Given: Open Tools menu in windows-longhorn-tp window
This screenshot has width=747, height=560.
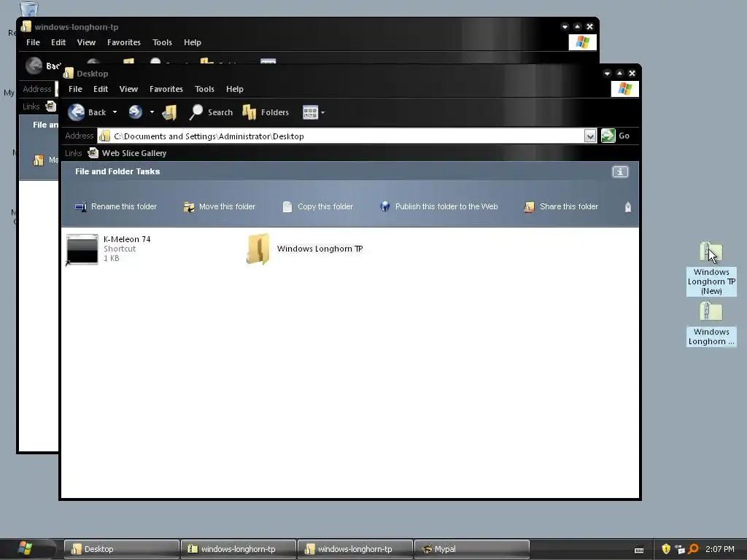Looking at the screenshot, I should click(162, 42).
